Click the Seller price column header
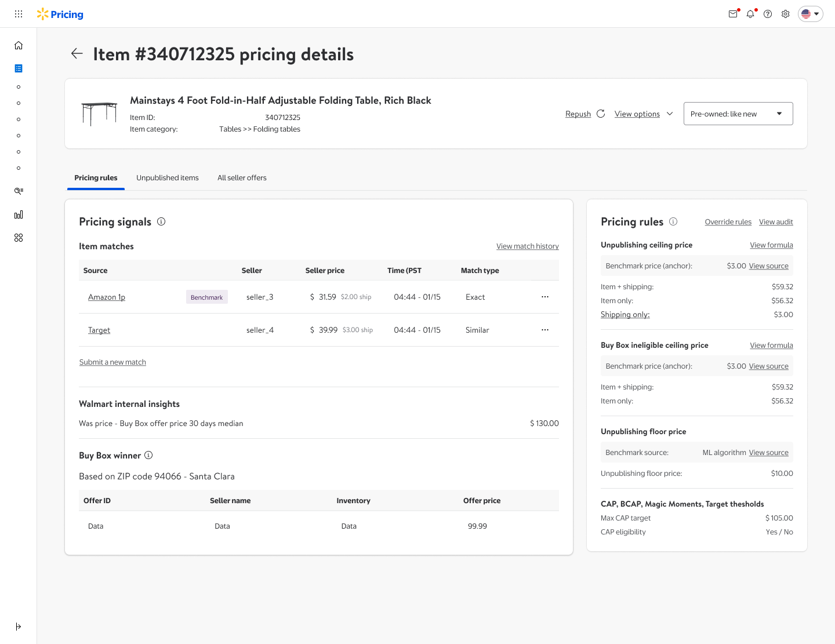 [x=325, y=271]
